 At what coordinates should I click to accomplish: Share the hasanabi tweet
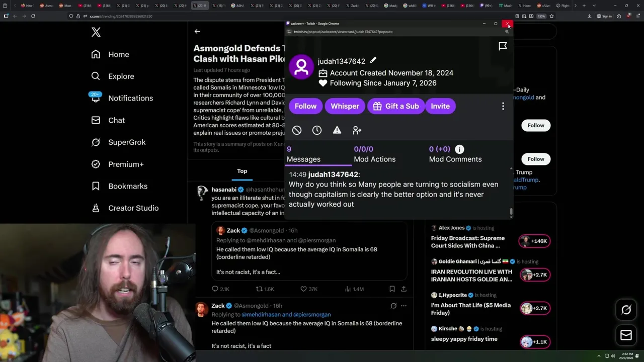pyautogui.click(x=404, y=289)
